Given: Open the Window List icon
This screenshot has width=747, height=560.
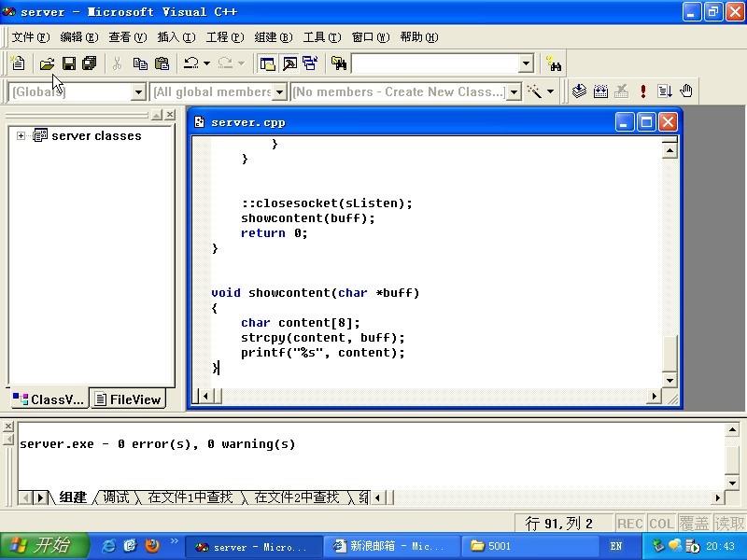Looking at the screenshot, I should (310, 63).
